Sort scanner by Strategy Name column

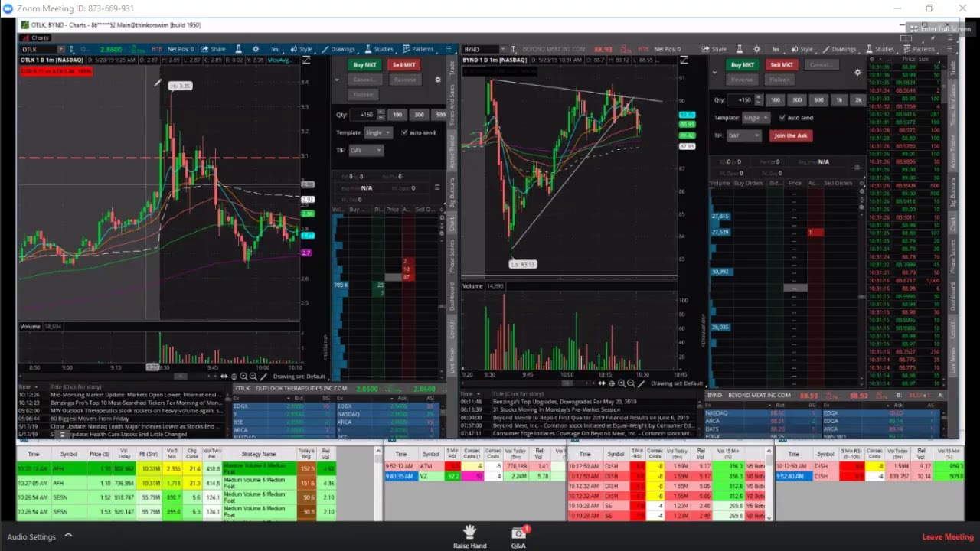pos(259,454)
